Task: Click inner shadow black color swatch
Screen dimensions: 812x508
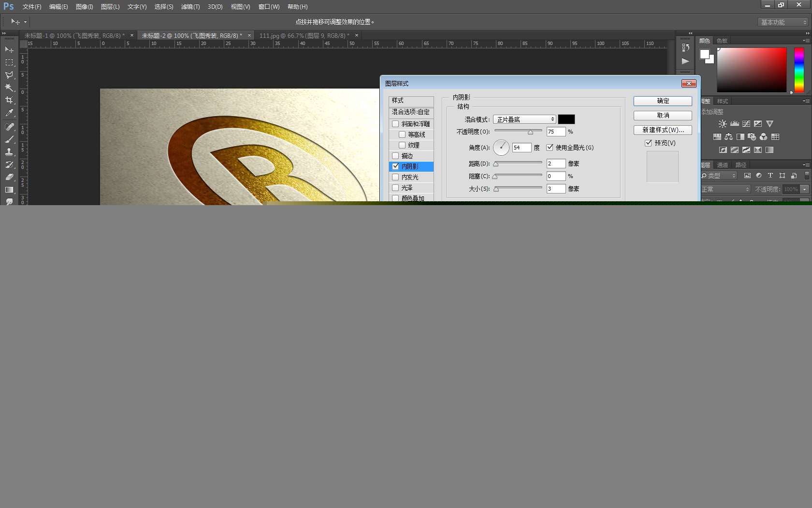Action: [x=566, y=120]
